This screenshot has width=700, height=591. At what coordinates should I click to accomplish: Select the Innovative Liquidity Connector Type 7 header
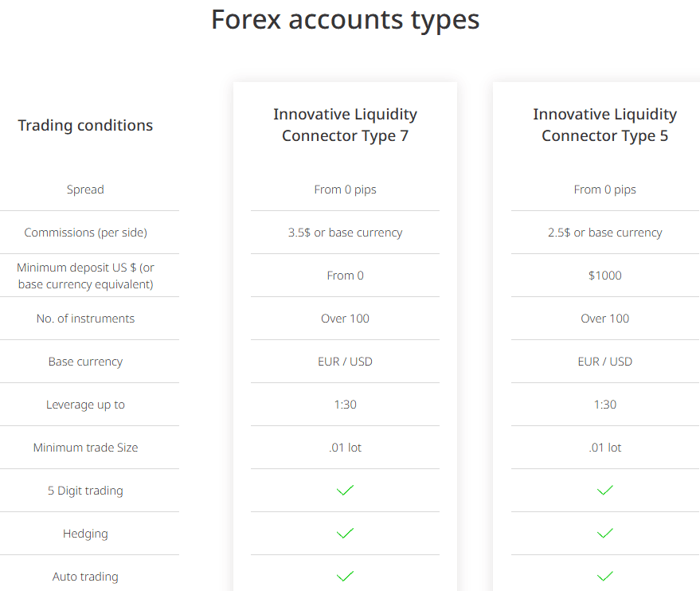coord(345,125)
